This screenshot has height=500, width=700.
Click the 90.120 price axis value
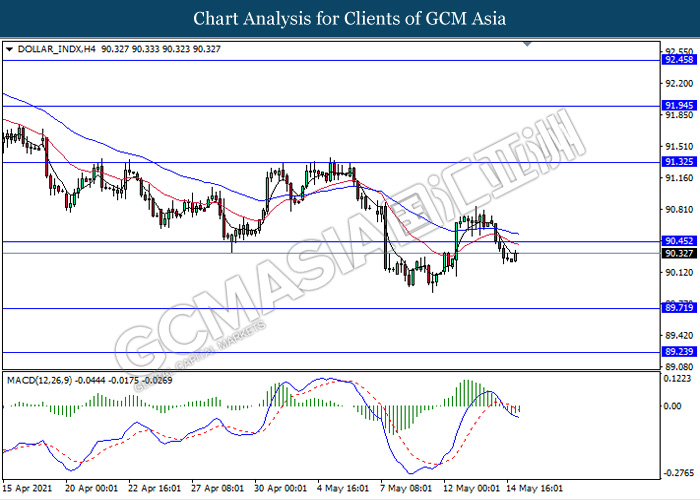[679, 272]
